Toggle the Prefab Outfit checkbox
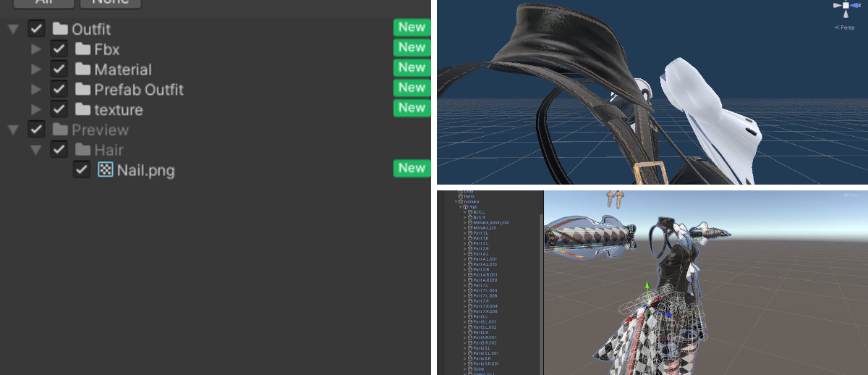Viewport: 868px width, 375px height. click(x=59, y=90)
